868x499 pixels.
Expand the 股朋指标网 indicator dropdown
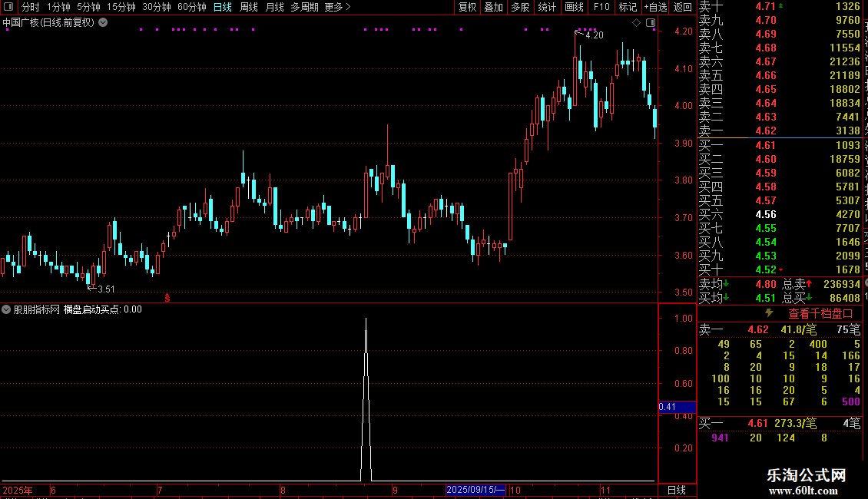(x=6, y=309)
